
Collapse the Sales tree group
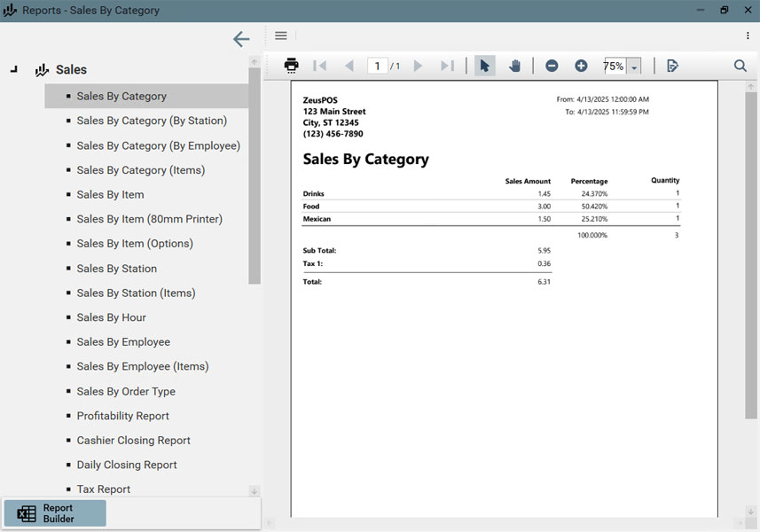pos(14,70)
